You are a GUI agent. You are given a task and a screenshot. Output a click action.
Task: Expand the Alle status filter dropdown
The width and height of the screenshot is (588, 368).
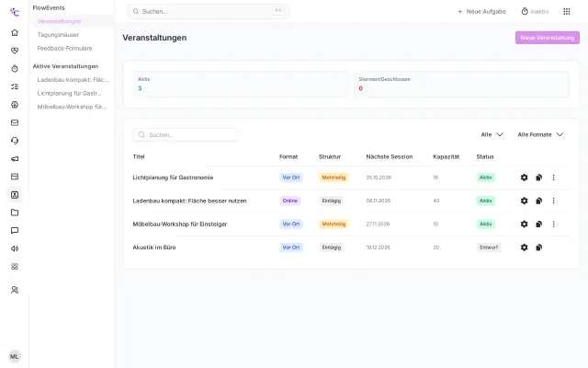pos(492,134)
